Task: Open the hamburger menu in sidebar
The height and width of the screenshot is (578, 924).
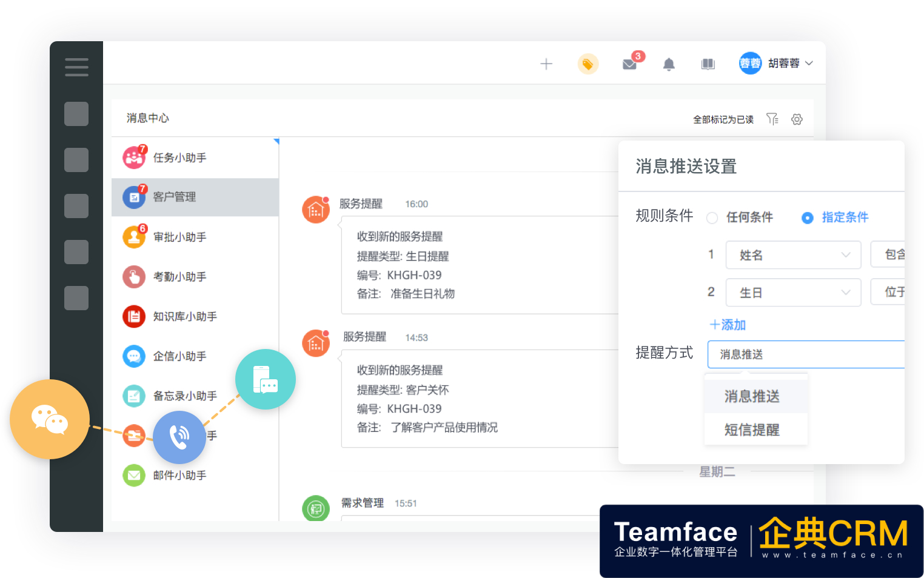Action: tap(76, 67)
